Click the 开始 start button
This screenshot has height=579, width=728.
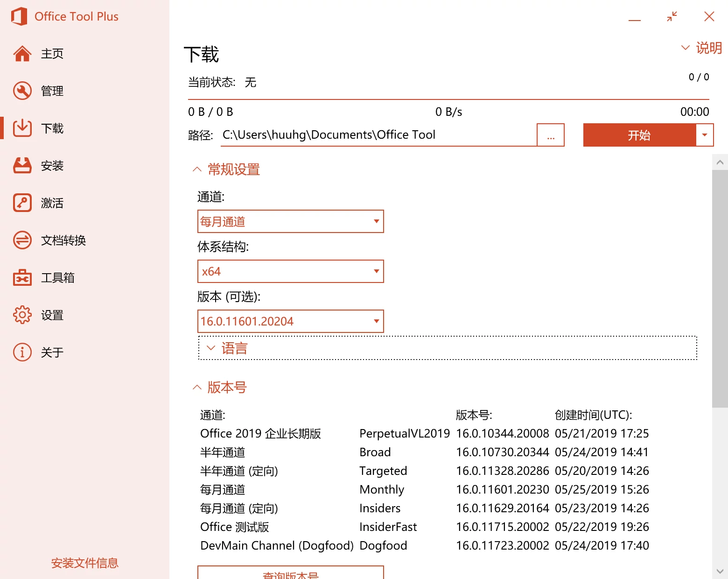click(639, 135)
